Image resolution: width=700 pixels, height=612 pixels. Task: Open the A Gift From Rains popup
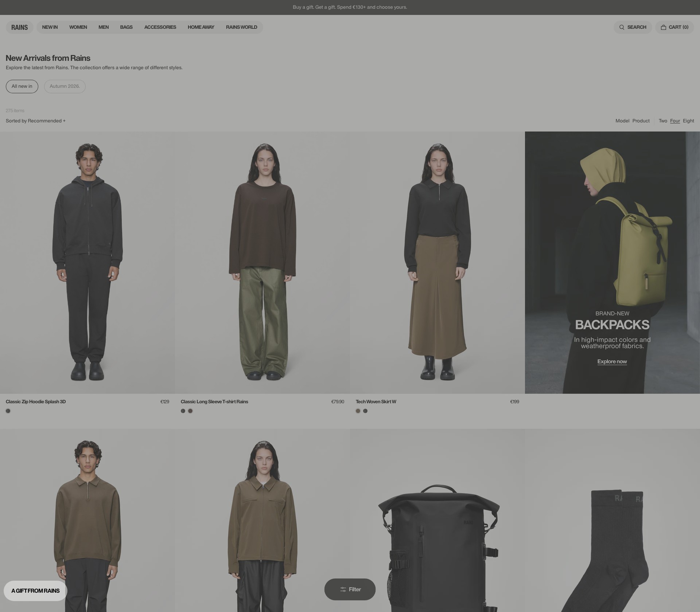coord(35,591)
